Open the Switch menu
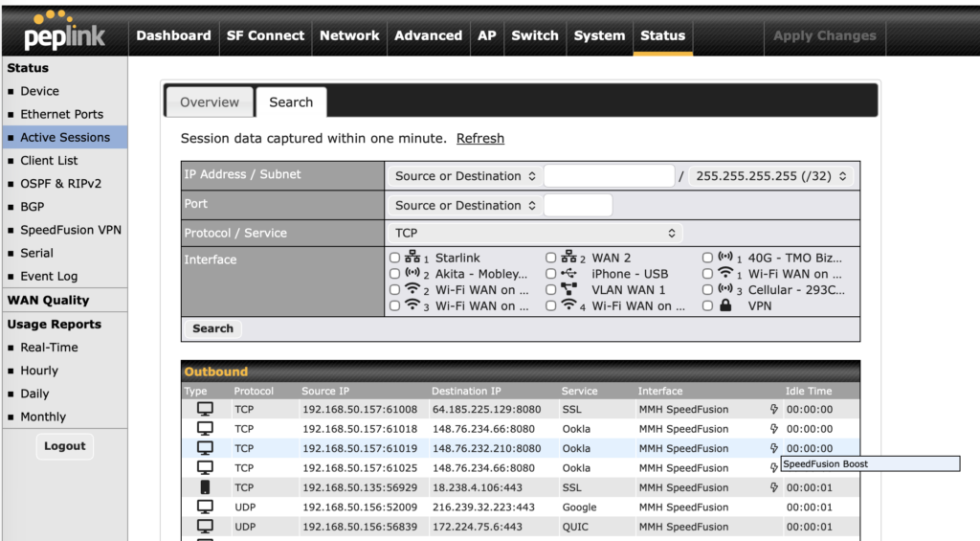Image resolution: width=980 pixels, height=541 pixels. tap(535, 35)
